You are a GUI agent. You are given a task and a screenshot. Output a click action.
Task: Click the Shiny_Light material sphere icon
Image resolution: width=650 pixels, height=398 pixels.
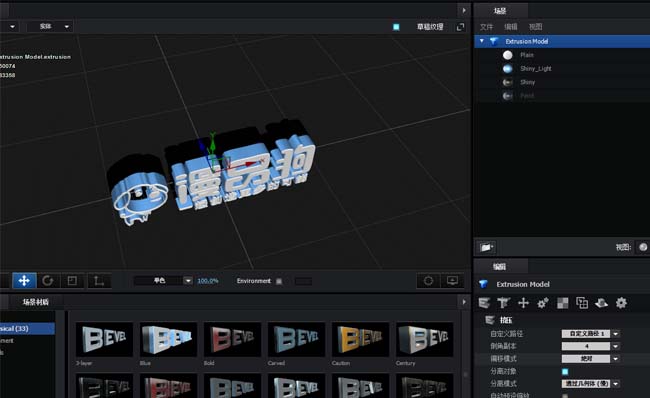pyautogui.click(x=507, y=69)
